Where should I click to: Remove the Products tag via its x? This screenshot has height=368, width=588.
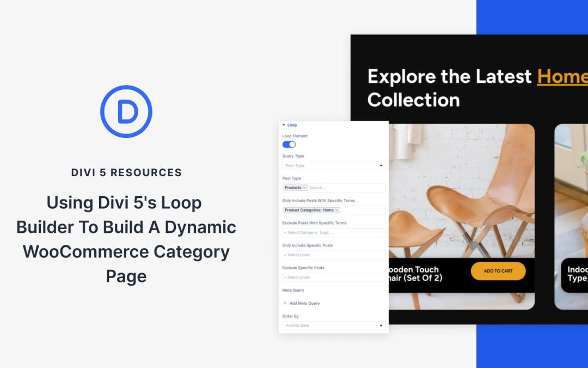click(304, 188)
